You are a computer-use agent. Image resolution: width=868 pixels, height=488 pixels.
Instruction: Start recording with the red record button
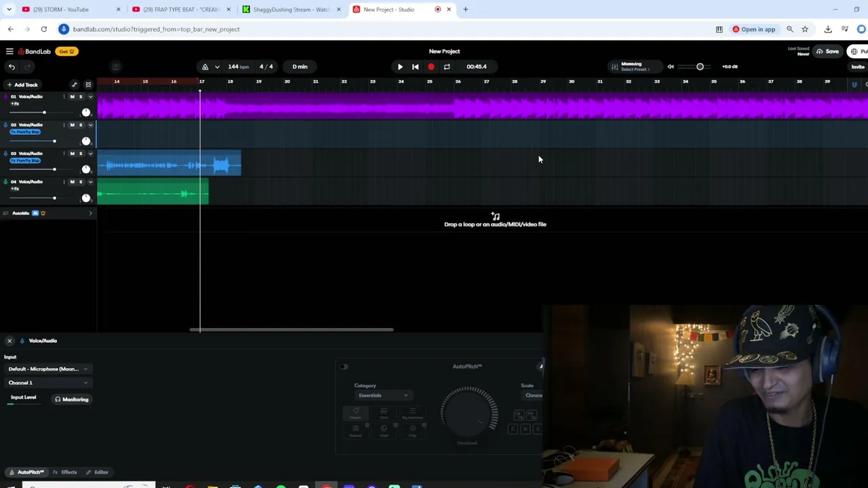431,66
